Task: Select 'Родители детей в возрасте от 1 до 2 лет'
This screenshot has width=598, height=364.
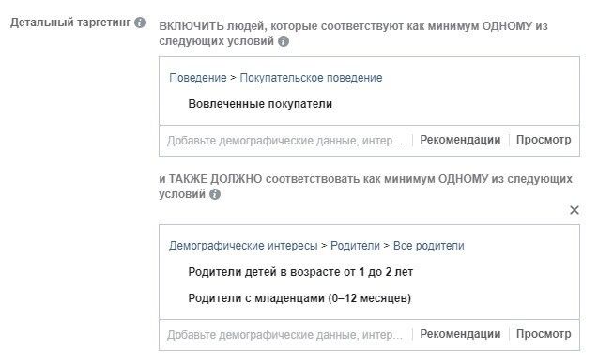Action: tap(300, 272)
